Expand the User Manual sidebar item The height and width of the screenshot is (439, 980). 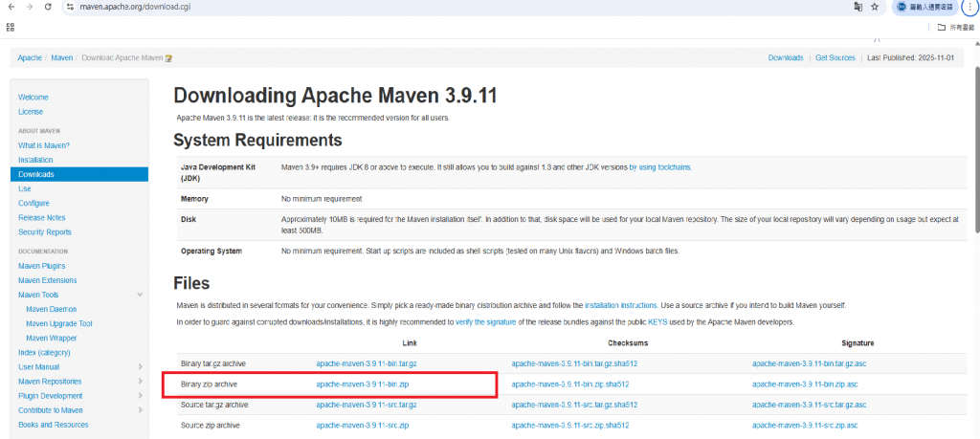coord(140,366)
